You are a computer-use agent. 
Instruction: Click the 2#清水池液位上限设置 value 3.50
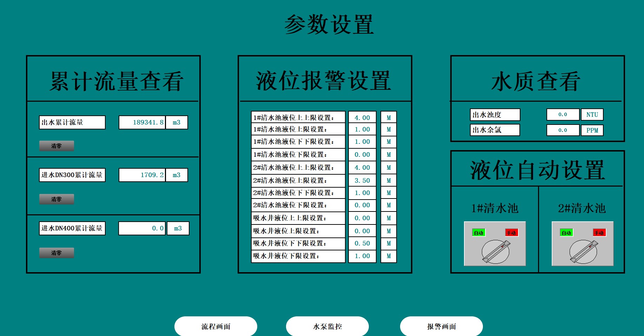click(362, 180)
